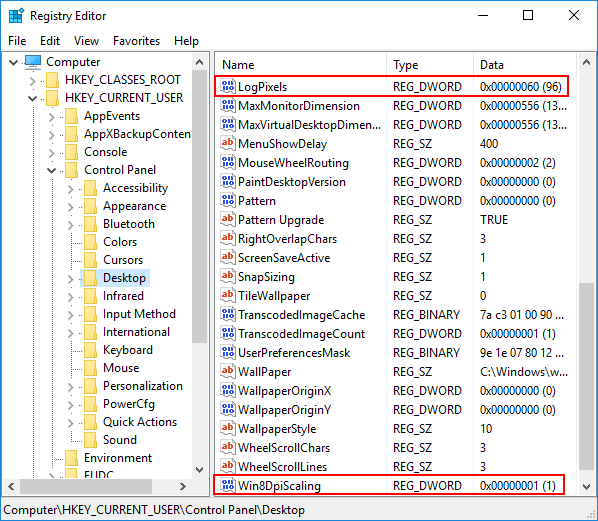Click tree pane scroll down arrow
This screenshot has width=598, height=521.
[x=199, y=470]
